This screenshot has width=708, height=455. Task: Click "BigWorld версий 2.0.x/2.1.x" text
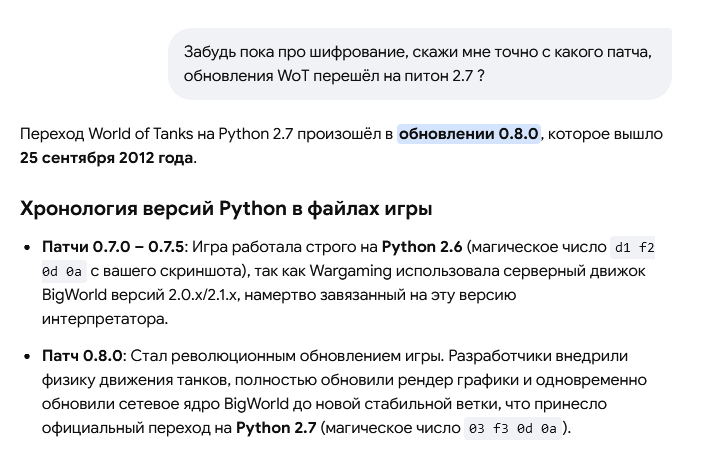[139, 295]
